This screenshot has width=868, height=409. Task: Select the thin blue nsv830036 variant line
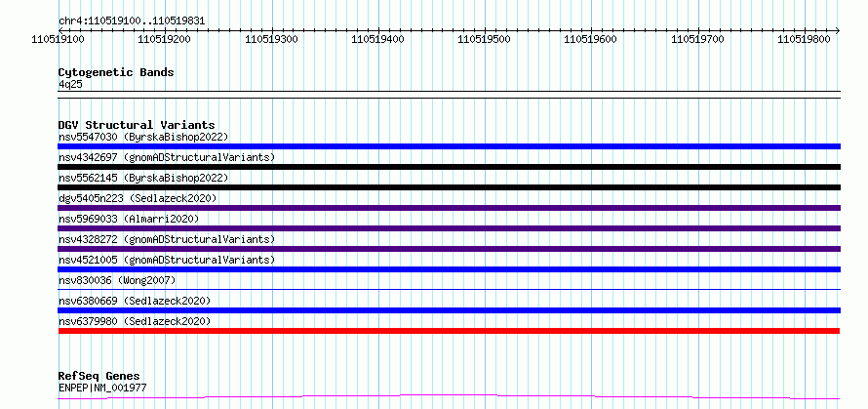pyautogui.click(x=450, y=289)
